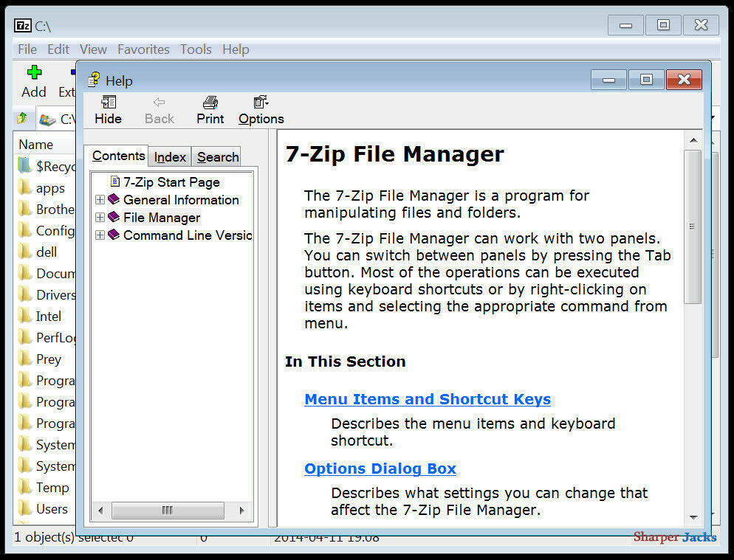
Task: Click the contents pane scroll left arrow
Action: pyautogui.click(x=100, y=511)
